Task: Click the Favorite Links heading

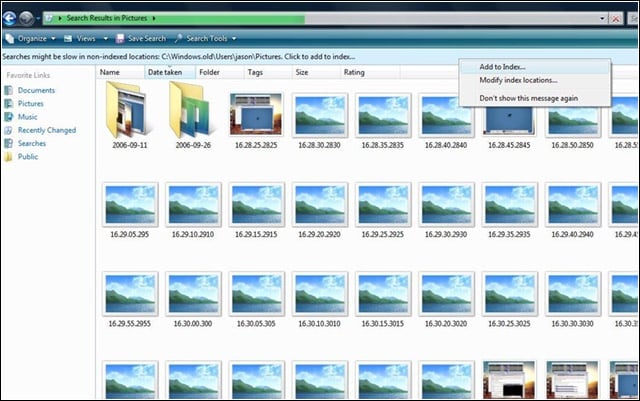Action: pyautogui.click(x=28, y=76)
